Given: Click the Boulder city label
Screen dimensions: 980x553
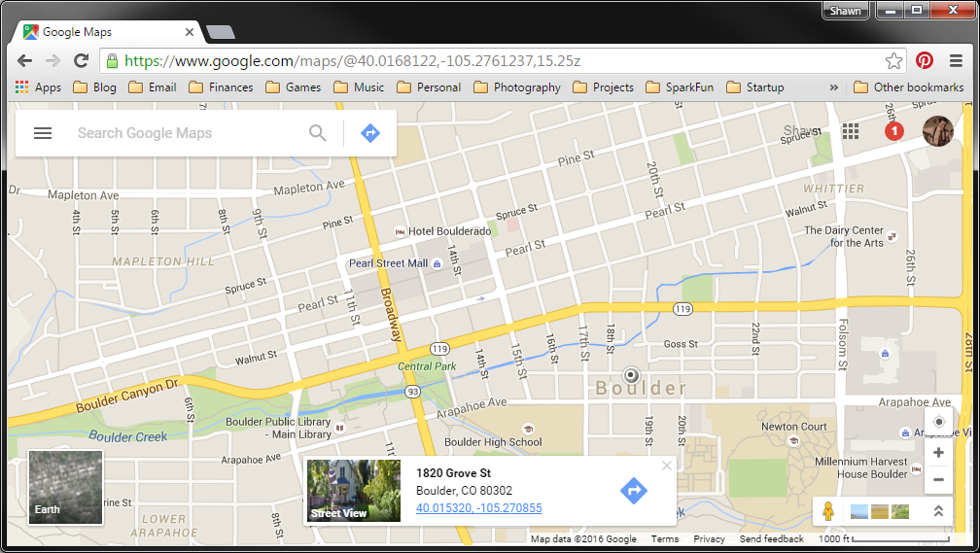Looking at the screenshot, I should 642,388.
